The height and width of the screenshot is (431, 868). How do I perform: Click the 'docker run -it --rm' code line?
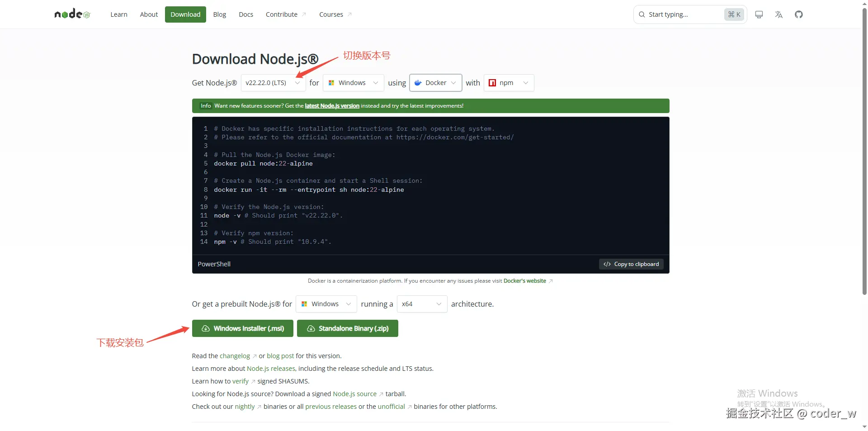[x=309, y=189]
